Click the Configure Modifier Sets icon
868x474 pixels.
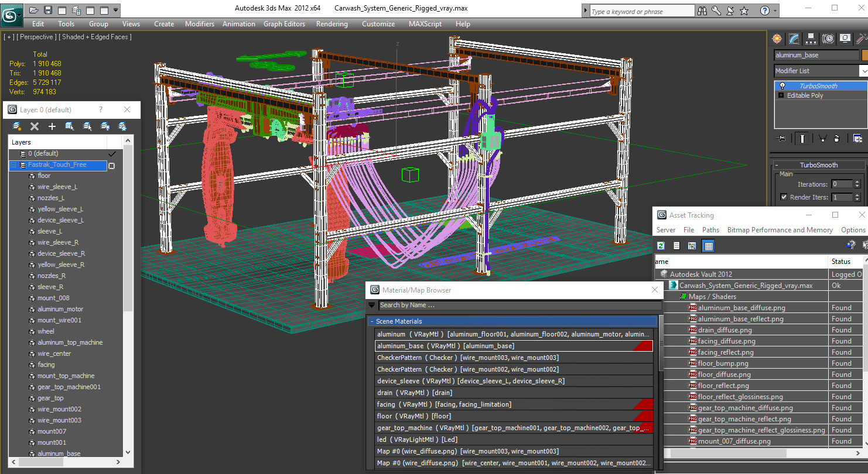(x=857, y=139)
